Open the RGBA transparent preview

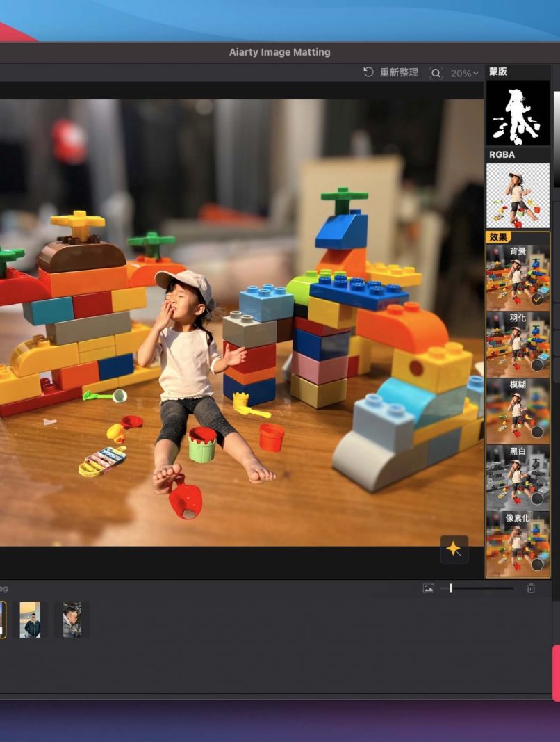[518, 195]
